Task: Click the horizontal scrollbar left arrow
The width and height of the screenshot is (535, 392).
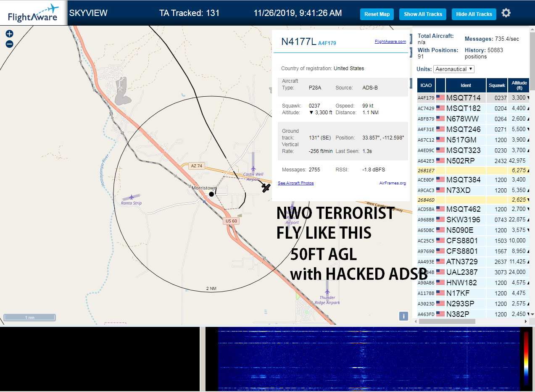Action: click(416, 321)
